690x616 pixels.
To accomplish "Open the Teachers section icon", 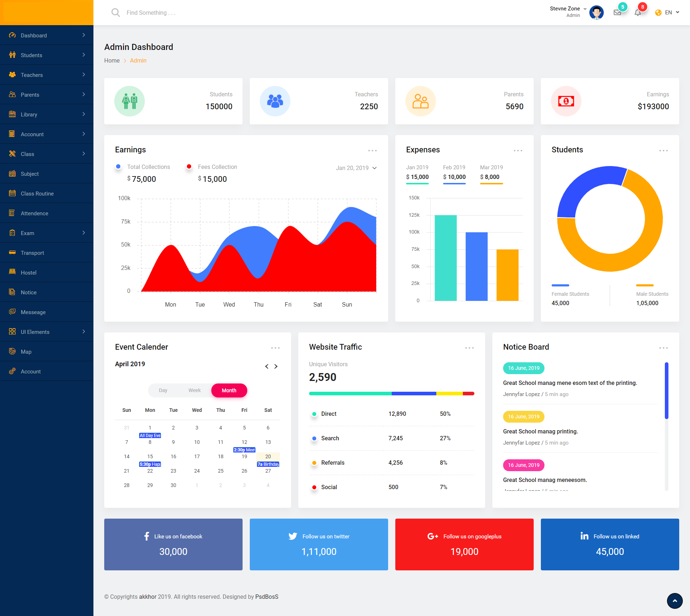I will coord(12,75).
